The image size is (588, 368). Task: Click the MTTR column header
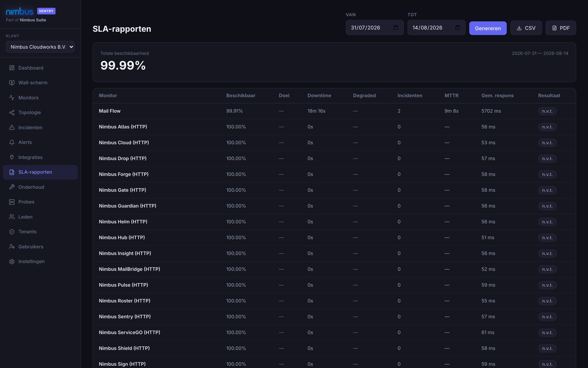click(x=452, y=96)
